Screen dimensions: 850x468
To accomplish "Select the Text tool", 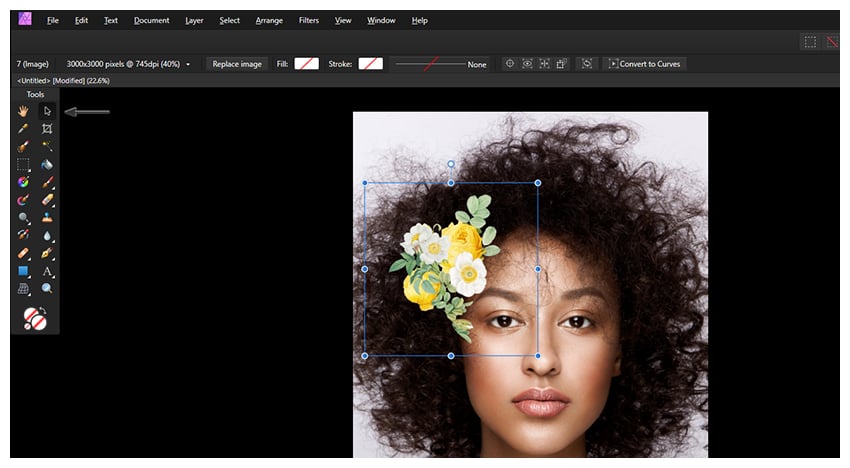I will click(47, 271).
